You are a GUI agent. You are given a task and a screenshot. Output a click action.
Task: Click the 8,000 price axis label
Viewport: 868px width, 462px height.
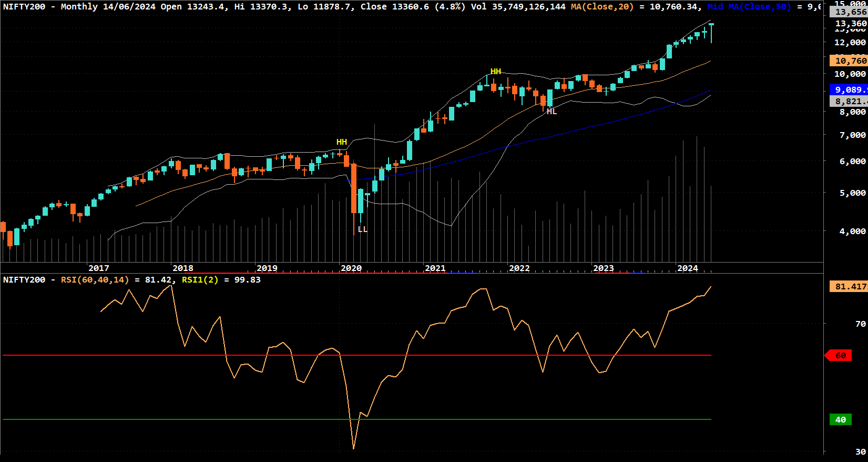click(852, 112)
